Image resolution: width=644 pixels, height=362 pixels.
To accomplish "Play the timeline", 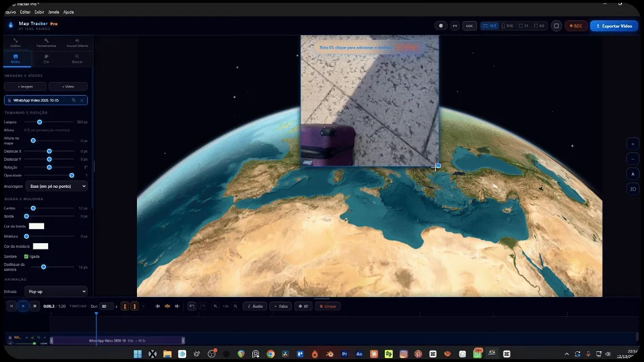I will 23,306.
